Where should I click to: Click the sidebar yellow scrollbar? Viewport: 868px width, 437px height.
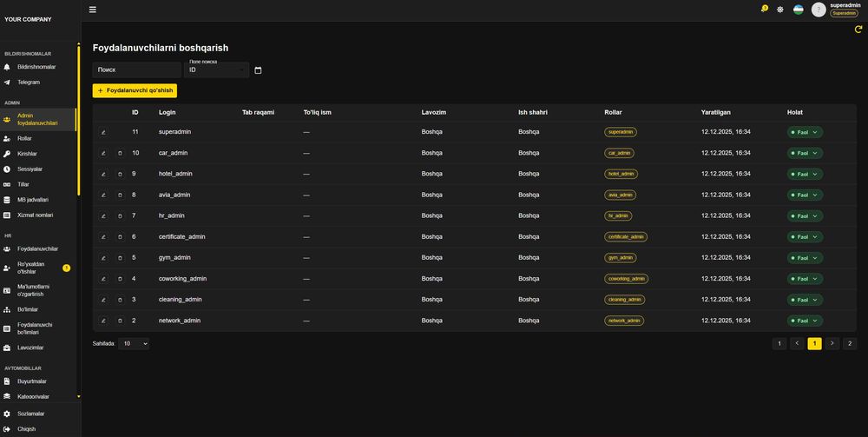79,120
